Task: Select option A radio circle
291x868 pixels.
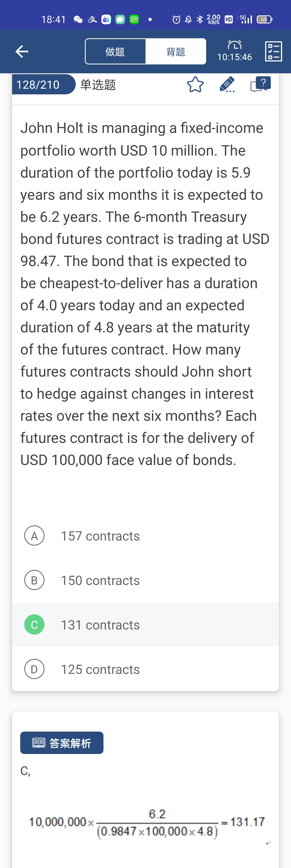Action: (34, 535)
